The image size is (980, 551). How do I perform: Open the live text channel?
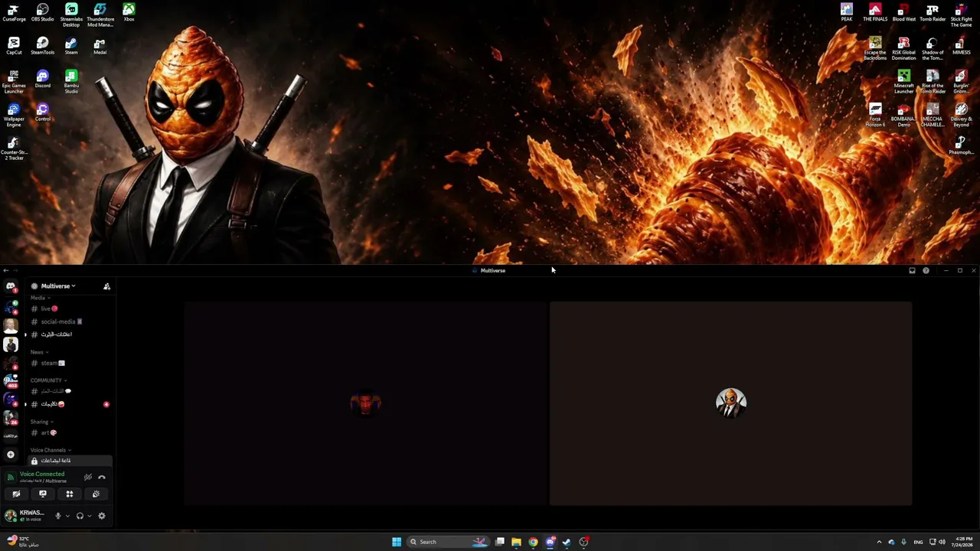[x=70, y=308]
